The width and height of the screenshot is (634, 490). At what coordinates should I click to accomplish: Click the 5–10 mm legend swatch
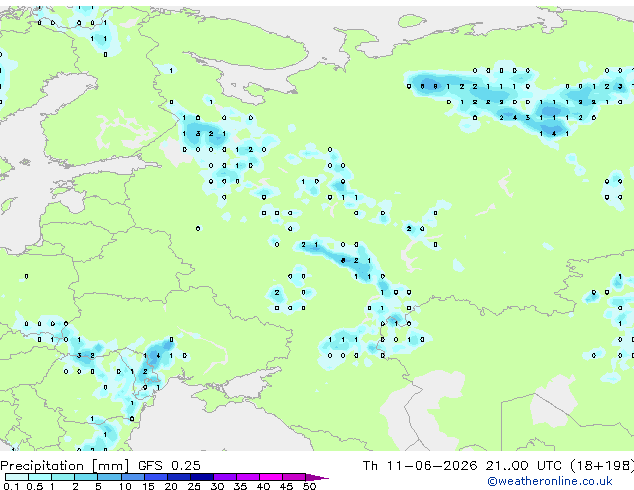pos(109,477)
